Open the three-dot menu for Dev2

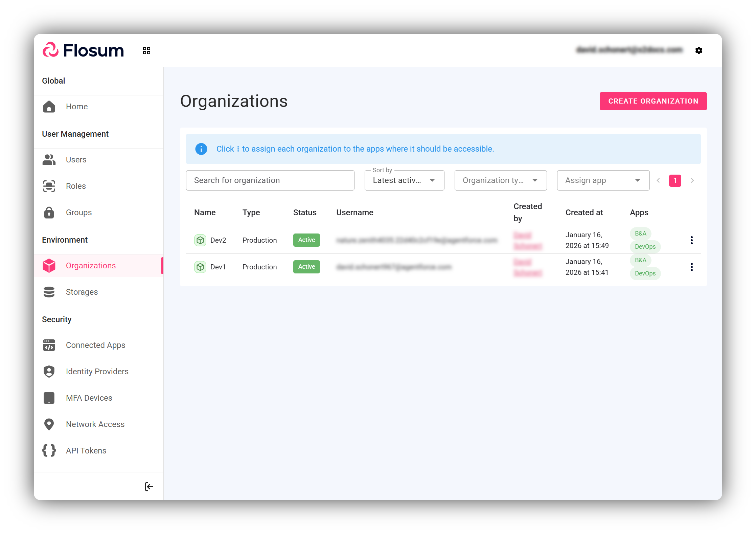pyautogui.click(x=691, y=240)
